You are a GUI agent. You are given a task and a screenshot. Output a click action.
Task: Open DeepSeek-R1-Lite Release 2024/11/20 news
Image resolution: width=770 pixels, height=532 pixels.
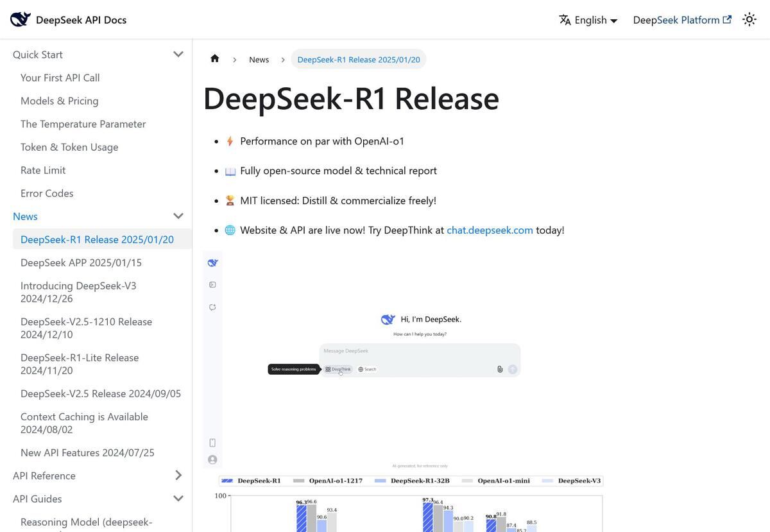80,364
